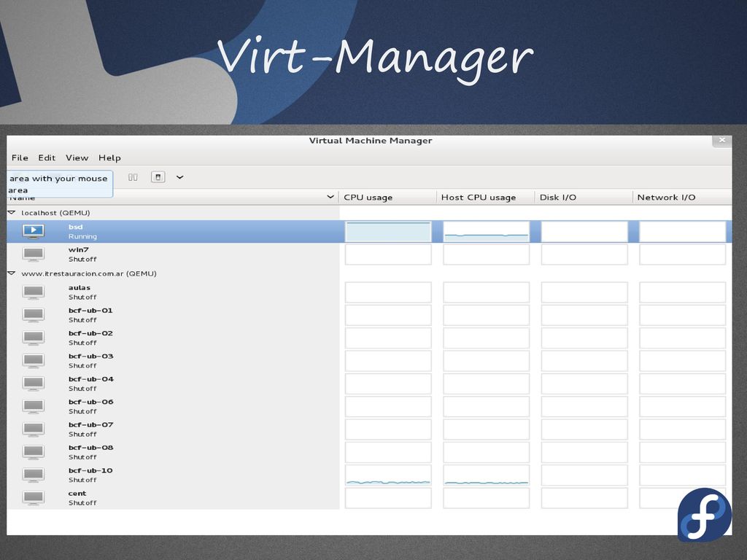Select the cent virtual machine name
This screenshot has height=560, width=747.
click(x=77, y=494)
